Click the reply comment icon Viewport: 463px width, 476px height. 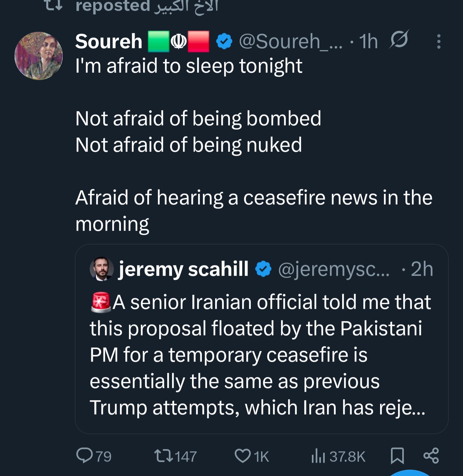coord(85,456)
